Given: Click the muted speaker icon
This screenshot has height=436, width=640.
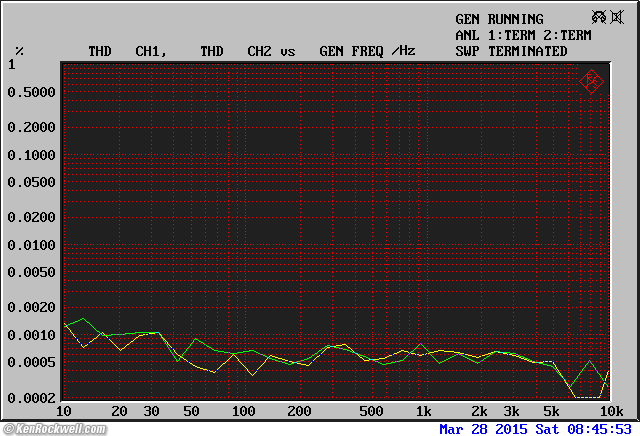Looking at the screenshot, I should tap(619, 18).
